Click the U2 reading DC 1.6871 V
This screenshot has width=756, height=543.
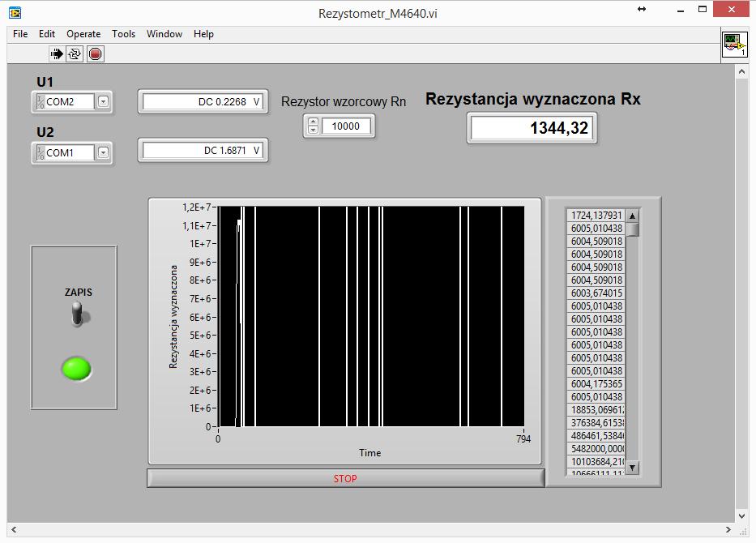203,151
